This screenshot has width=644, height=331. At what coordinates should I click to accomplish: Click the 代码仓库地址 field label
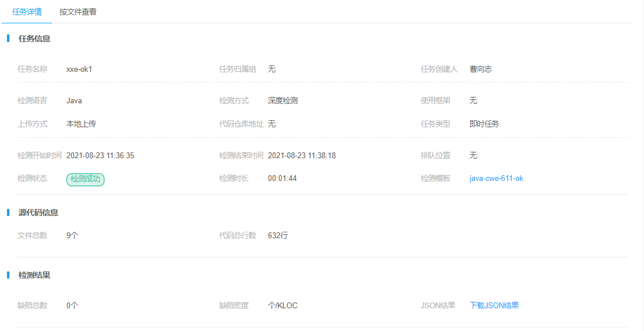click(242, 124)
